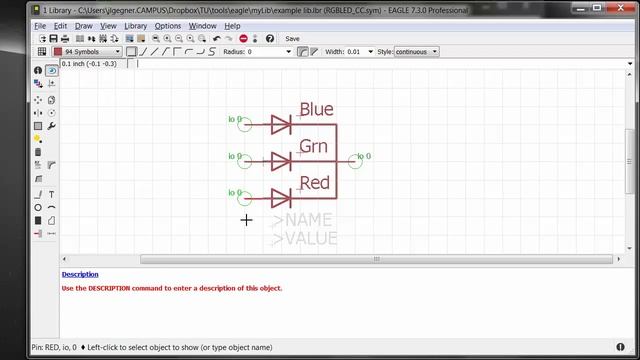Select the filled Rectangle tool

tap(38, 220)
